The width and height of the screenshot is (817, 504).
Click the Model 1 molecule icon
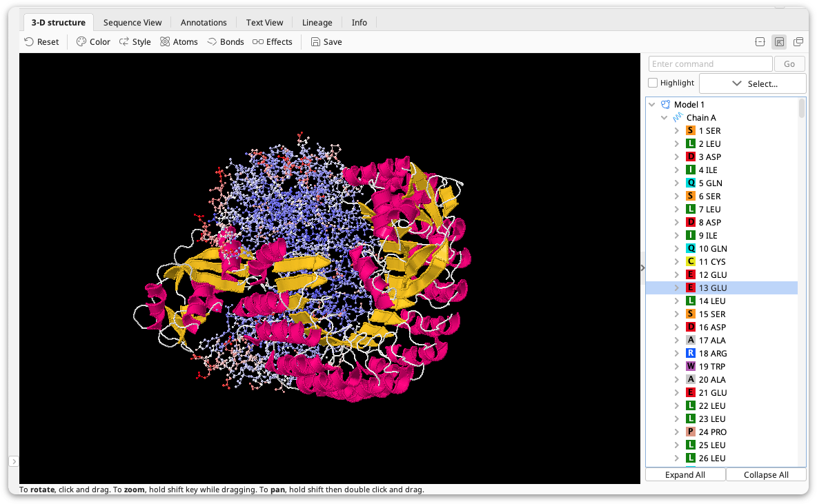[665, 104]
